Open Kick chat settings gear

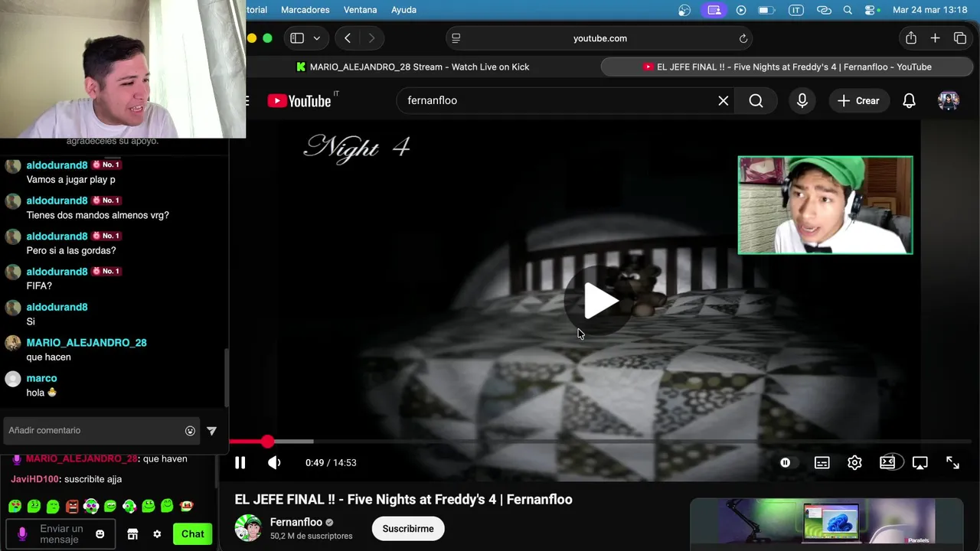point(157,534)
